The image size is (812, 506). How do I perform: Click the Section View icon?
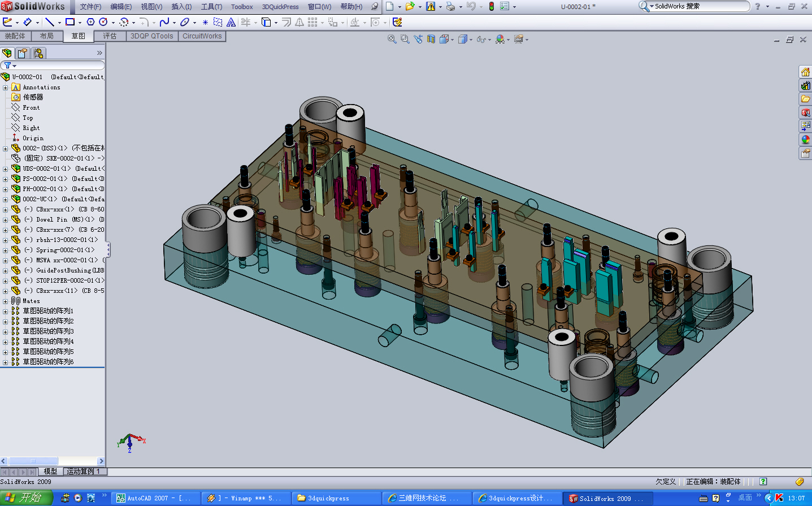431,39
